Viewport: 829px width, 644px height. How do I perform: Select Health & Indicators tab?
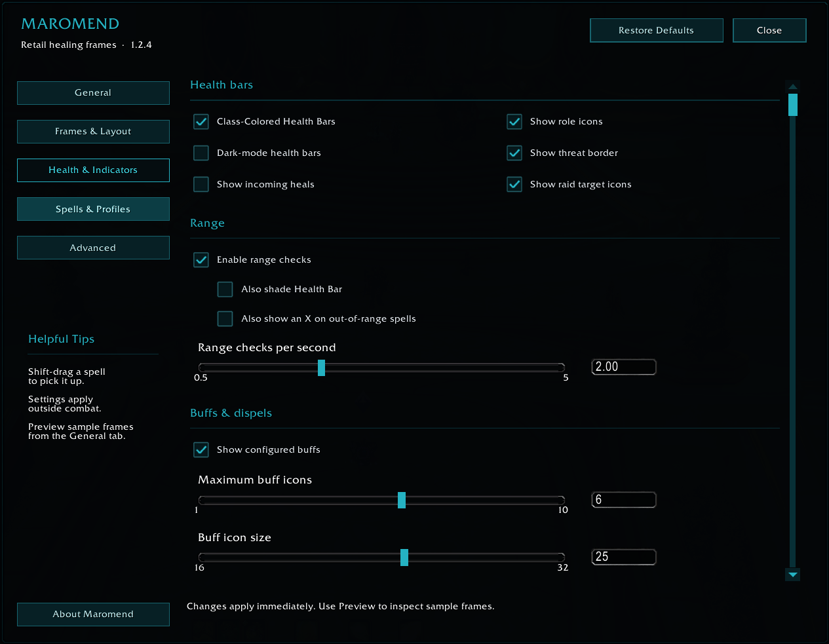[93, 170]
